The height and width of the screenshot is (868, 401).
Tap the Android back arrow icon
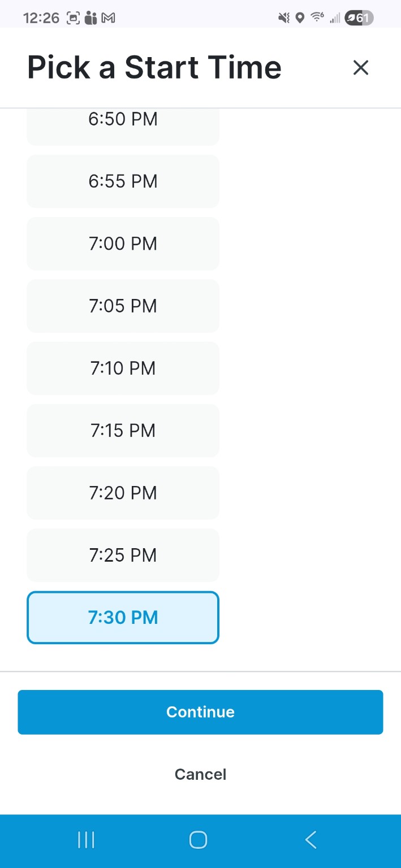pyautogui.click(x=311, y=840)
